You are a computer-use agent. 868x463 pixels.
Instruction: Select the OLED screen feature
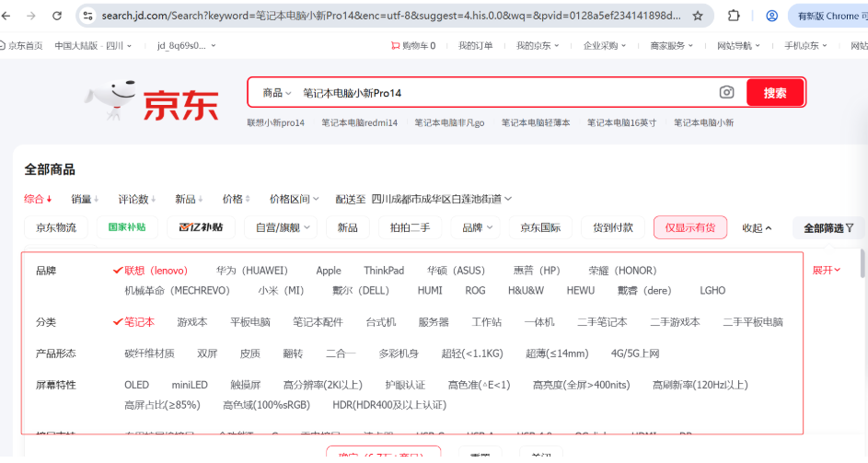tap(136, 385)
